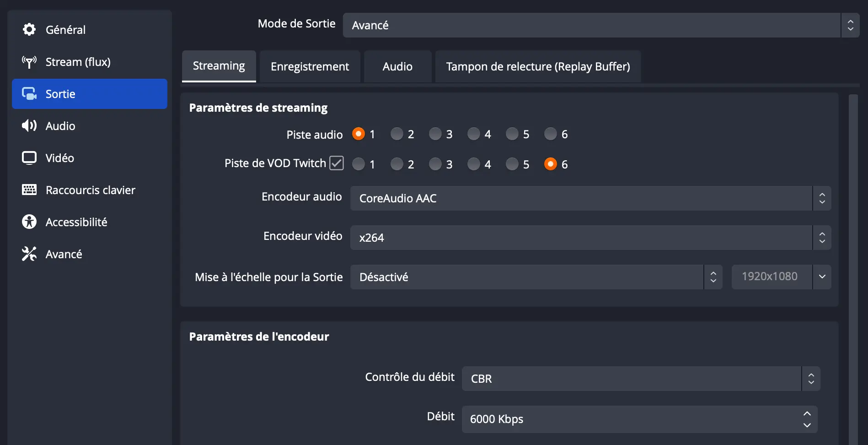Click the Accessibilité person icon
The width and height of the screenshot is (868, 445).
coord(29,222)
